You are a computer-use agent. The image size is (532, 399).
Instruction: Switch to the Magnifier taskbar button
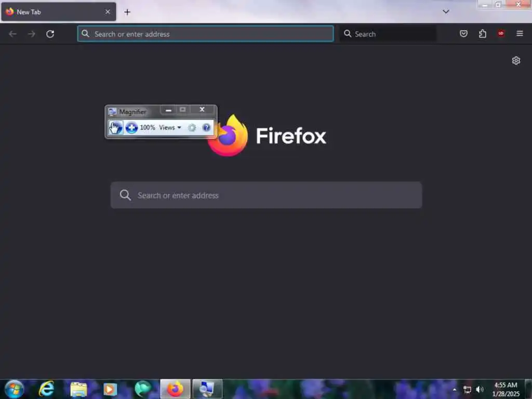point(207,389)
